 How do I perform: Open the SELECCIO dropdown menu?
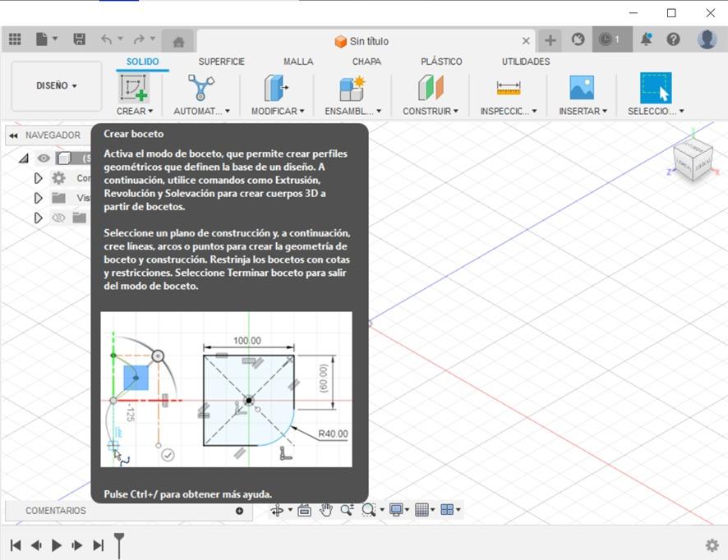(x=656, y=112)
